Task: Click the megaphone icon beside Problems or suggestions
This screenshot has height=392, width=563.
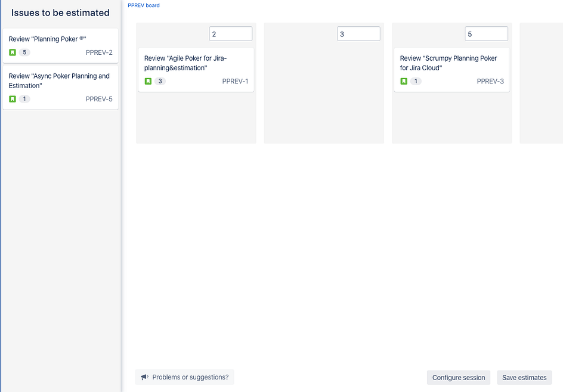Action: (x=144, y=377)
